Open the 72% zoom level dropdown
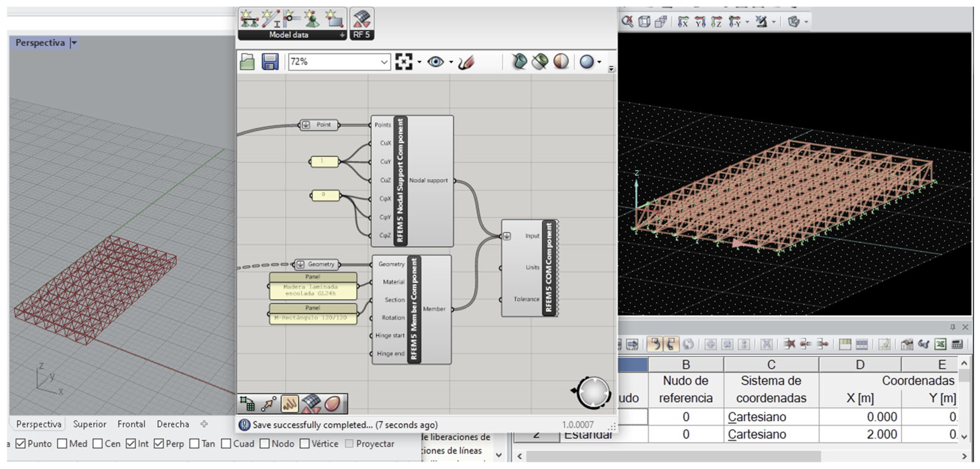This screenshot has width=980, height=469. click(x=384, y=62)
